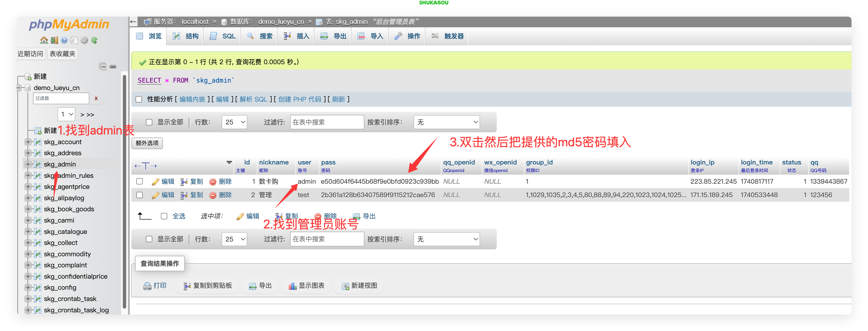Select the checkbox for the test user row
Viewport: 868px width, 331px height.
coord(139,195)
